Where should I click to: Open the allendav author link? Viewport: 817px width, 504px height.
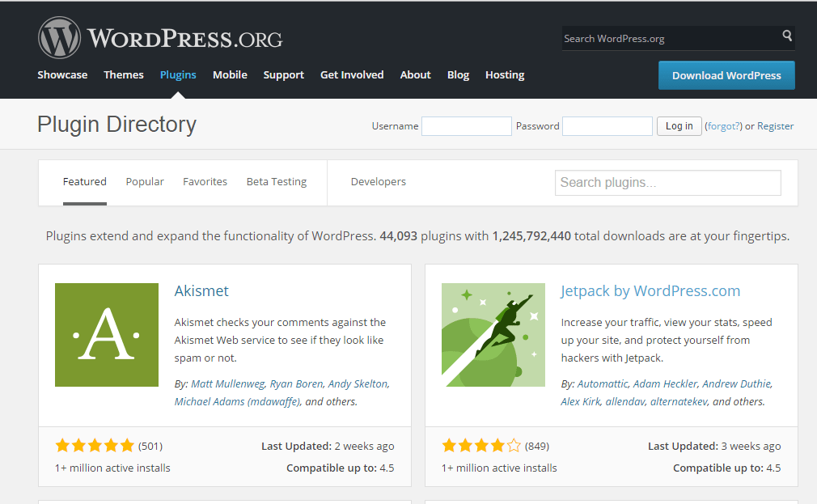[624, 402]
